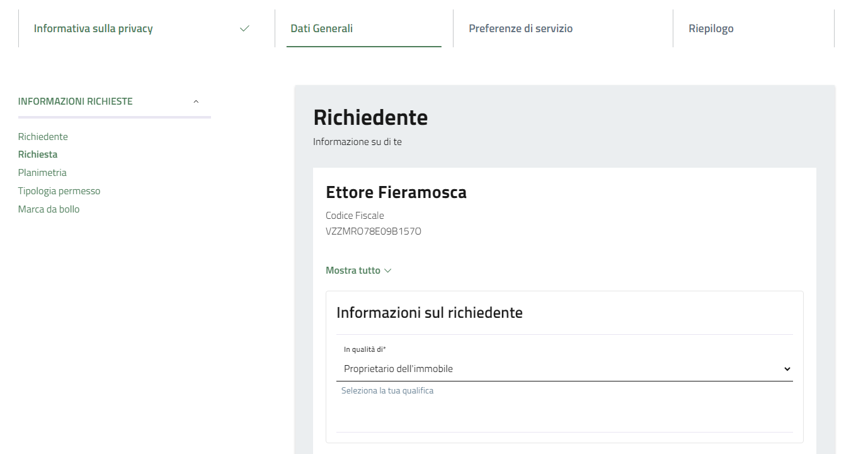
Task: Open the Tipologia permesso section link
Action: click(x=59, y=191)
